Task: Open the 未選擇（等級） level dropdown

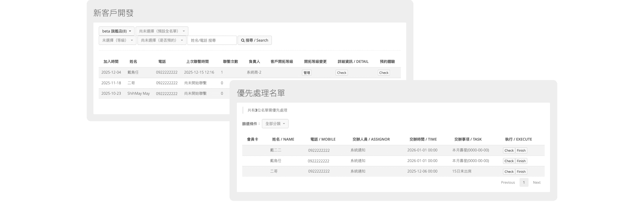Action: 117,40
